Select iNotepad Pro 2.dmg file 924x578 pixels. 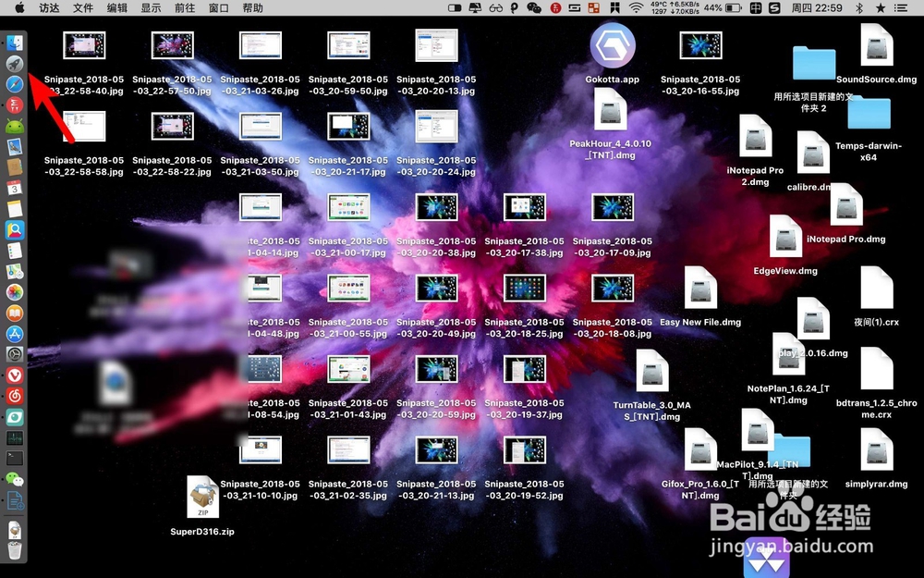click(x=756, y=136)
